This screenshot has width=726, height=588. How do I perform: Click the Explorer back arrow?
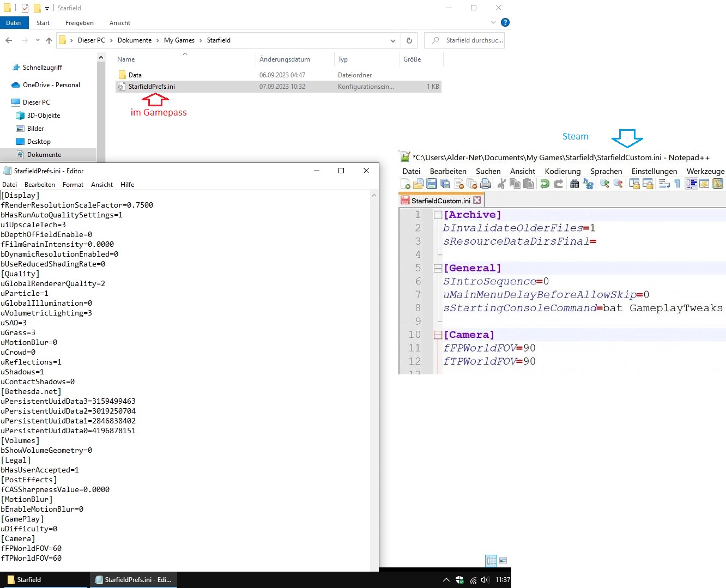pyautogui.click(x=9, y=40)
